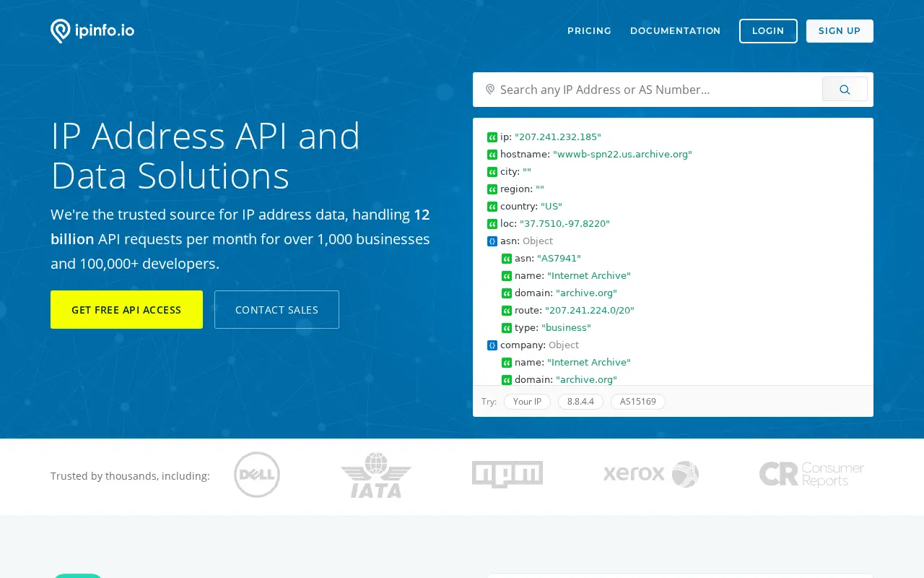Click the string icon beside AS7941 value
Screen dimensions: 924x578
[507, 259]
